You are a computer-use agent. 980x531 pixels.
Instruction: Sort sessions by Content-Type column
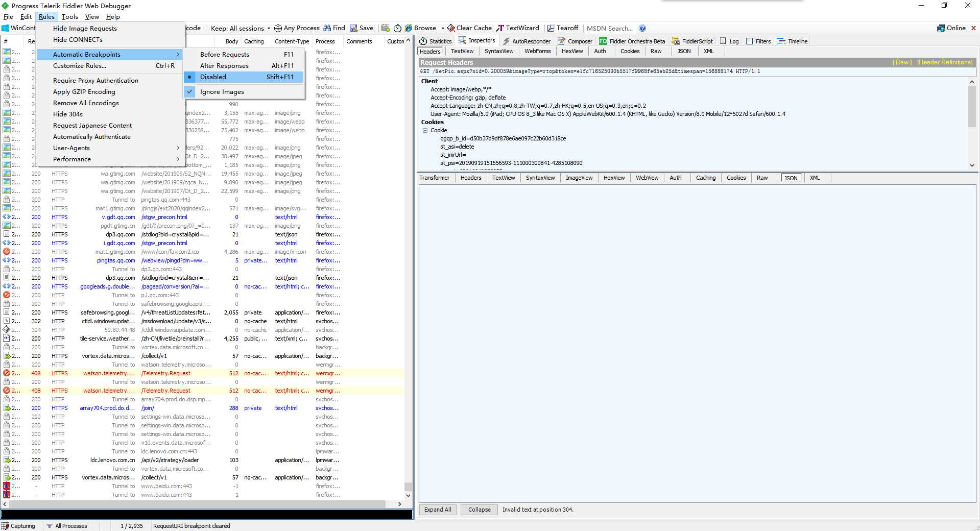[x=292, y=41]
